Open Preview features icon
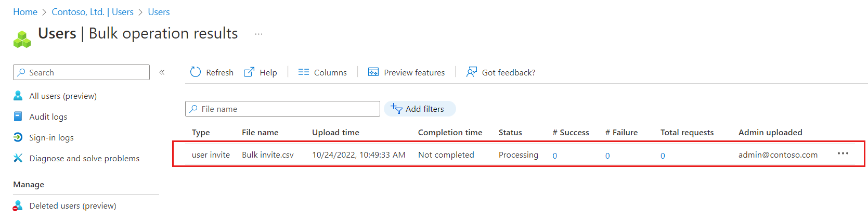Viewport: 868px width, 219px height. pos(373,72)
